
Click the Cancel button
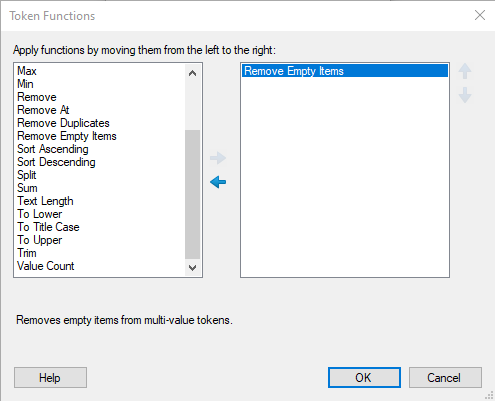coord(445,378)
